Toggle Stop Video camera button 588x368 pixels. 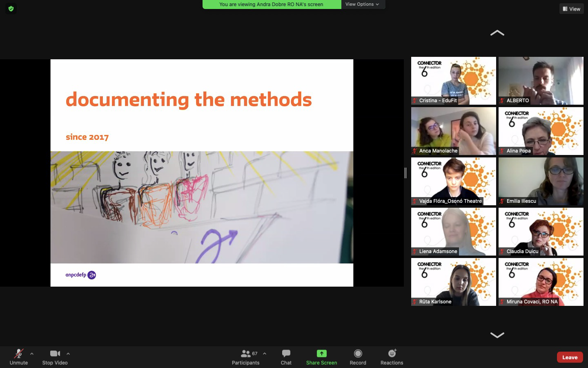click(55, 357)
